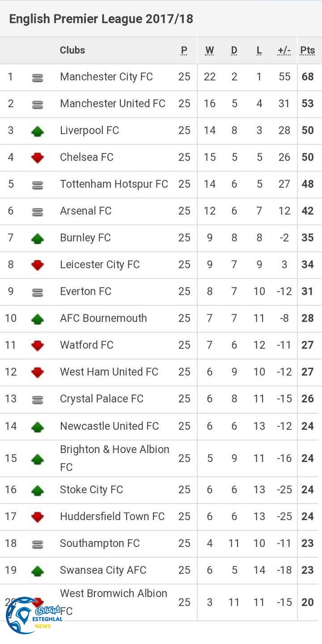Sort by the W wins column header
Viewport: 322px width, 644px height.
coord(209,50)
